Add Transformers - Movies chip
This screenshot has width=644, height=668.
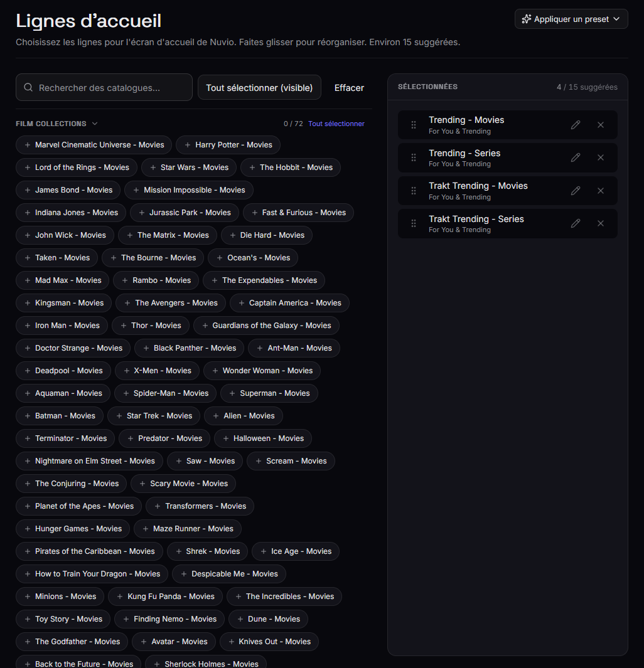200,506
